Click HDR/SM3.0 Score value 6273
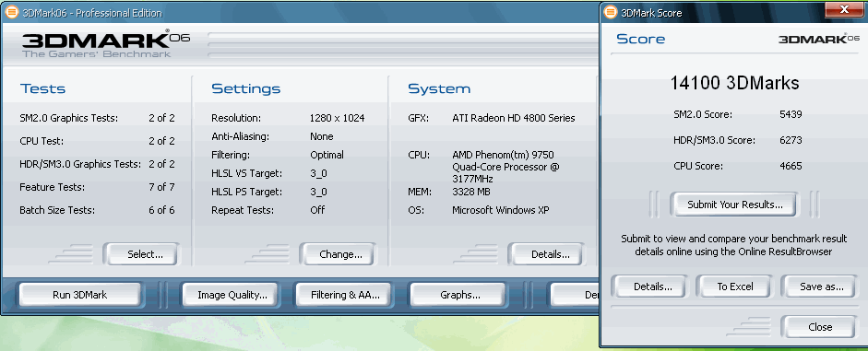Viewport: 868px width, 351px height. 791,140
